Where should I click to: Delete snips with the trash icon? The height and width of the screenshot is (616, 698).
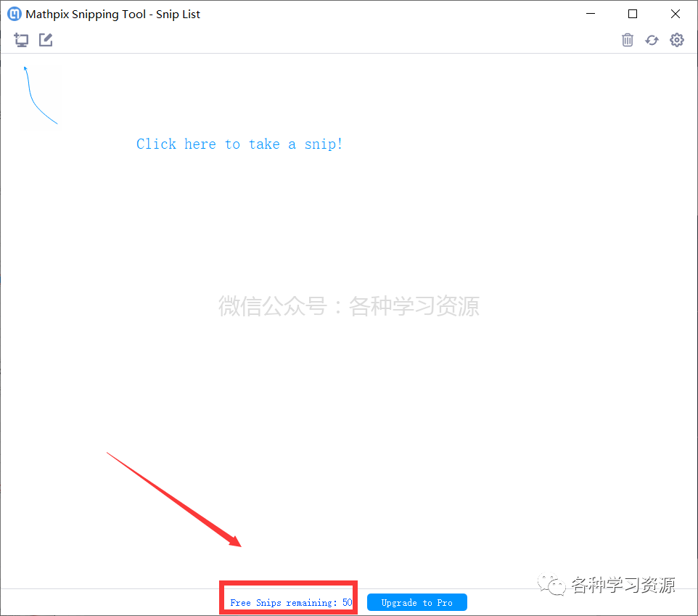pos(627,40)
